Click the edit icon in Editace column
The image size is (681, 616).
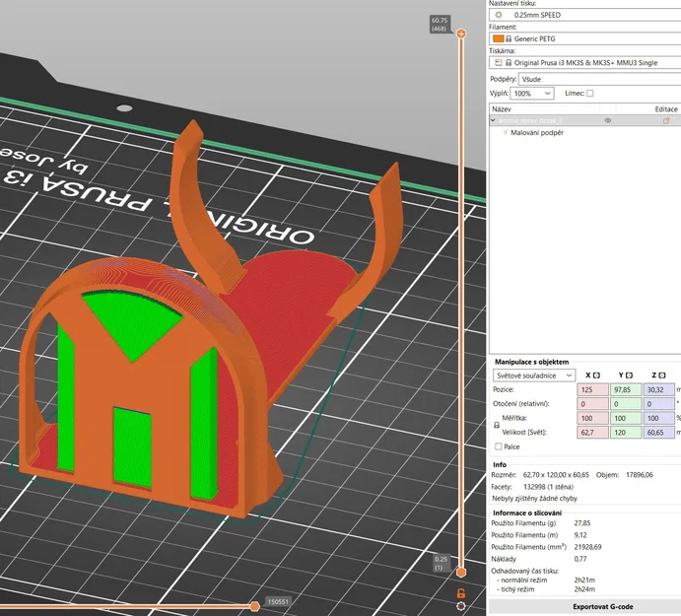pyautogui.click(x=666, y=120)
